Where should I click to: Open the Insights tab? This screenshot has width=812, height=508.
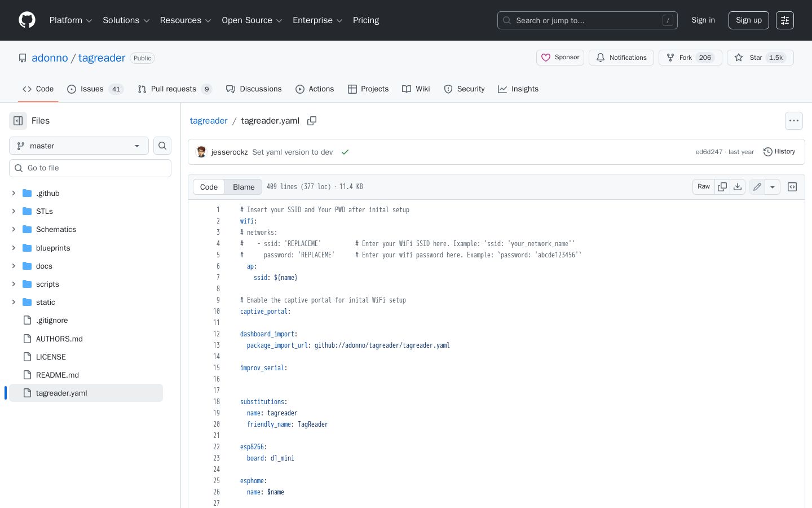[518, 89]
